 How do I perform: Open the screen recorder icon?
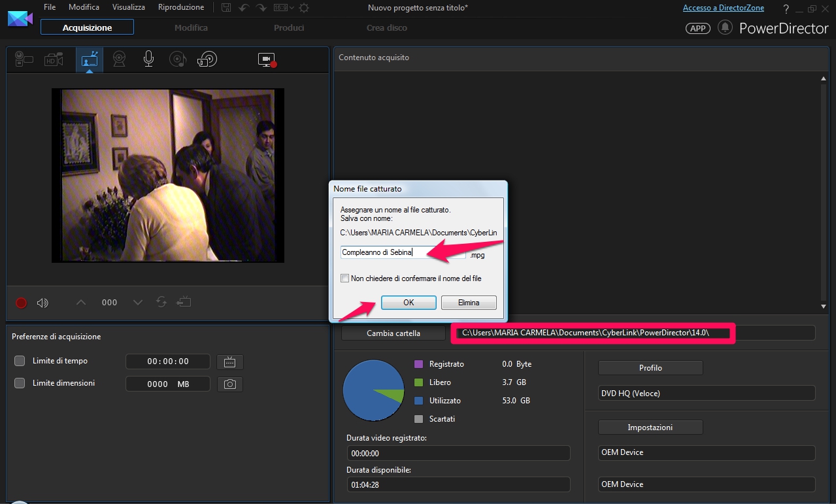267,60
